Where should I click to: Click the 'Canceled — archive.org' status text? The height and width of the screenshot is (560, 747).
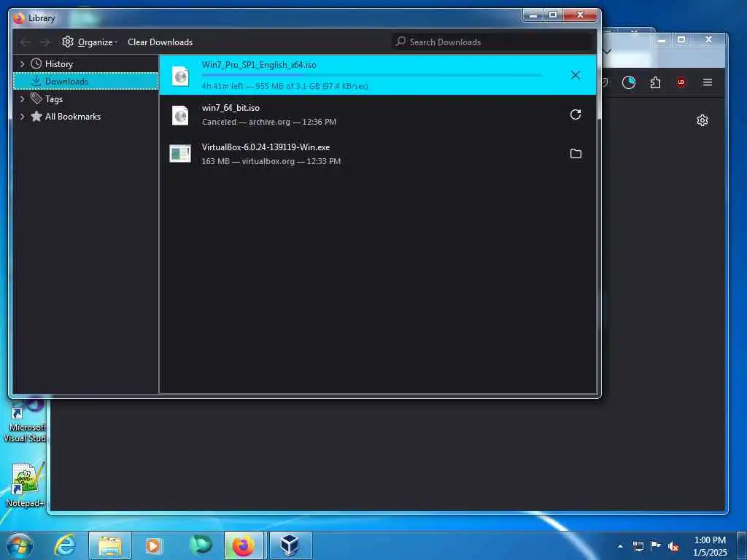click(269, 122)
